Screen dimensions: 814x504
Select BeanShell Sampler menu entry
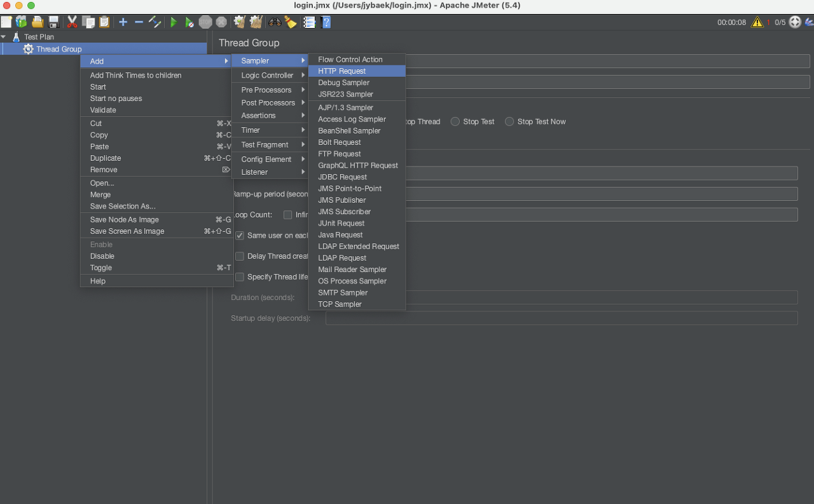[357, 131]
